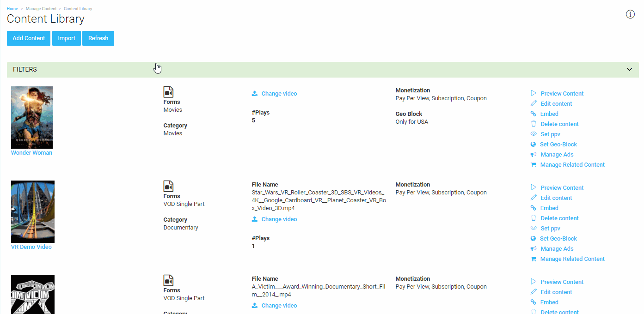The image size is (644, 314).
Task: Click pencil icon for Wonder Woman Edit content
Action: [534, 103]
